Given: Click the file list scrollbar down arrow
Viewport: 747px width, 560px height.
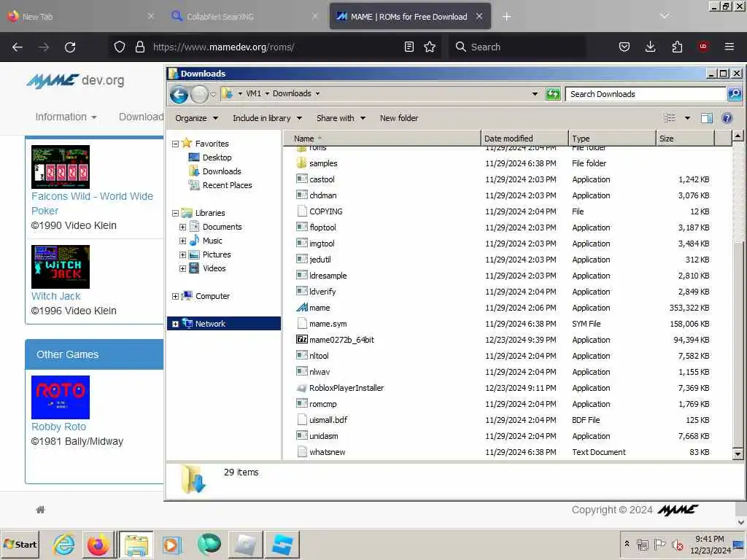Looking at the screenshot, I should pos(738,454).
